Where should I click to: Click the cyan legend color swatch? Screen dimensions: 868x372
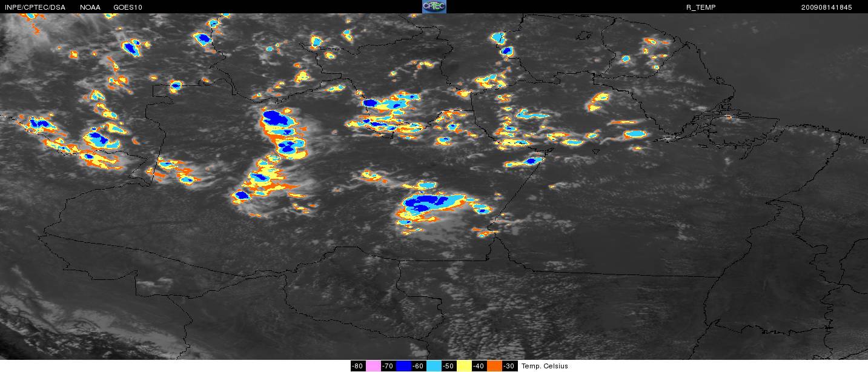(434, 366)
